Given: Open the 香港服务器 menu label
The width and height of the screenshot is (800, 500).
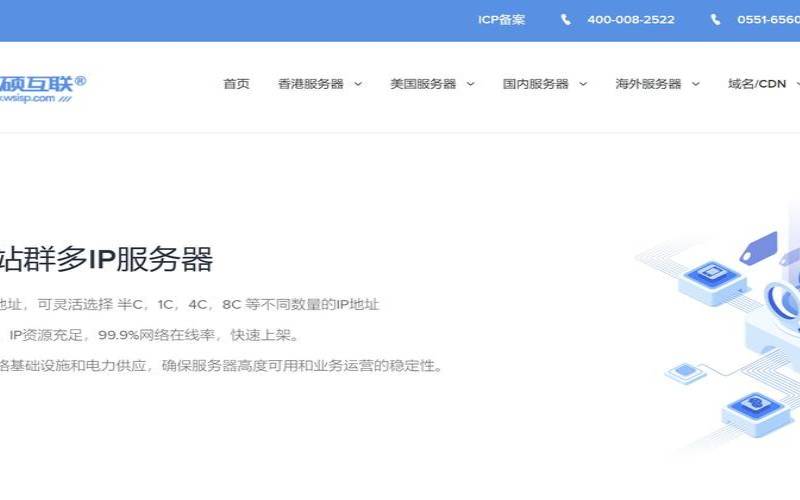Looking at the screenshot, I should tap(311, 84).
